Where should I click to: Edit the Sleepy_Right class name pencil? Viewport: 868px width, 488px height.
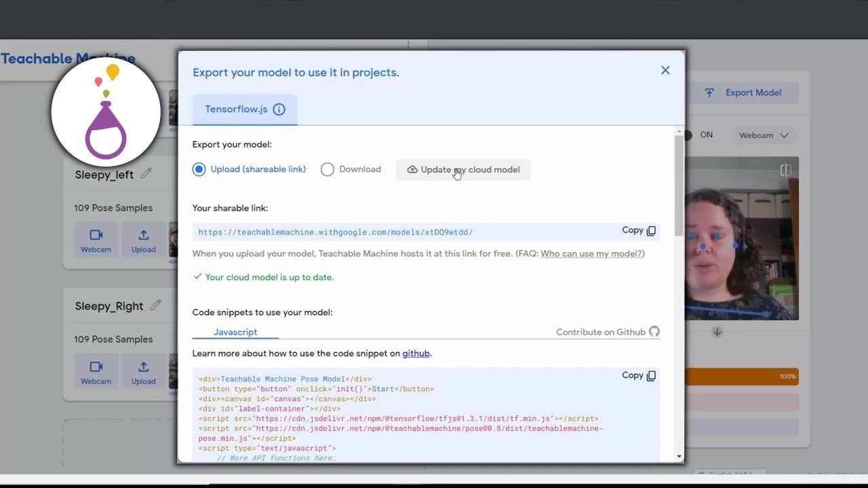pos(156,306)
